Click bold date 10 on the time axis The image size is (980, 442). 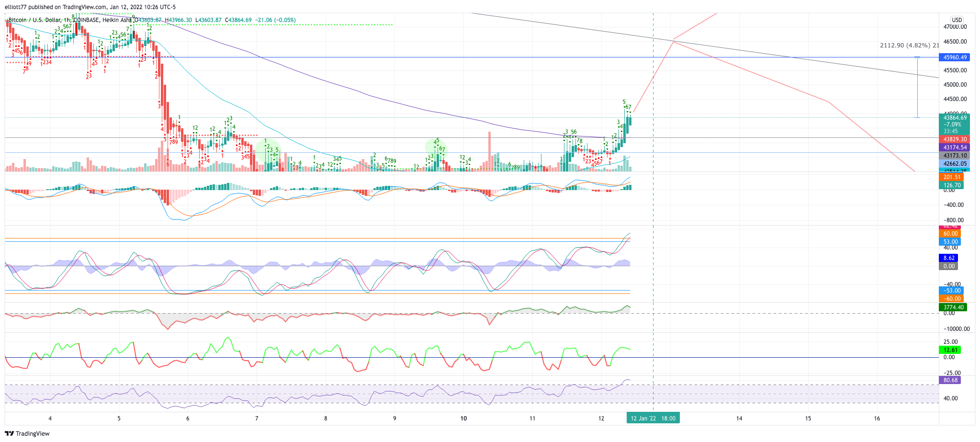pos(463,419)
